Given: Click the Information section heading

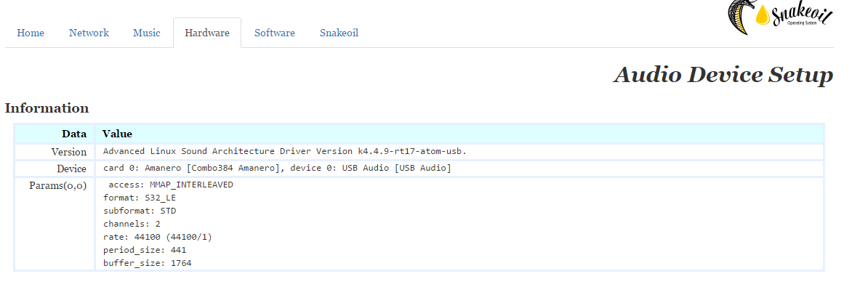Looking at the screenshot, I should point(47,108).
